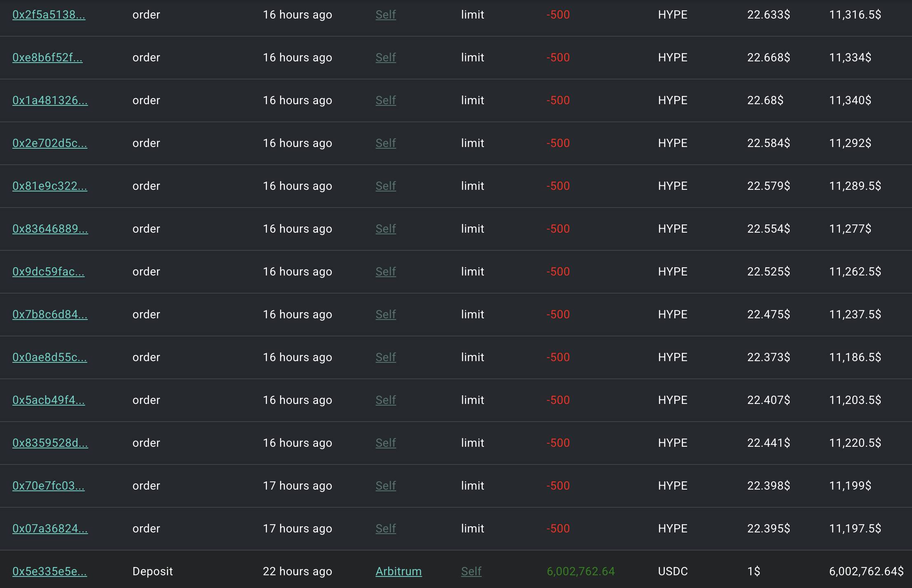Screen dimensions: 912x588
Task: Open transaction hash 0x81e9c322...
Action: pyautogui.click(x=50, y=186)
